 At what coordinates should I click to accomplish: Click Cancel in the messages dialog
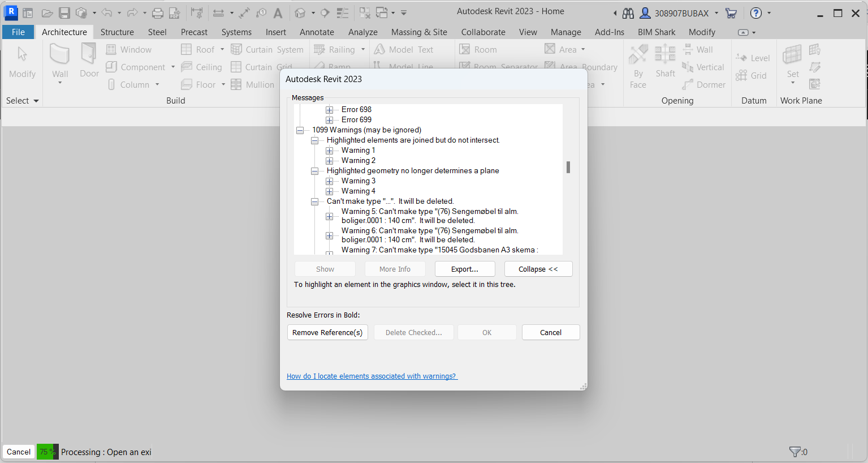[551, 332]
